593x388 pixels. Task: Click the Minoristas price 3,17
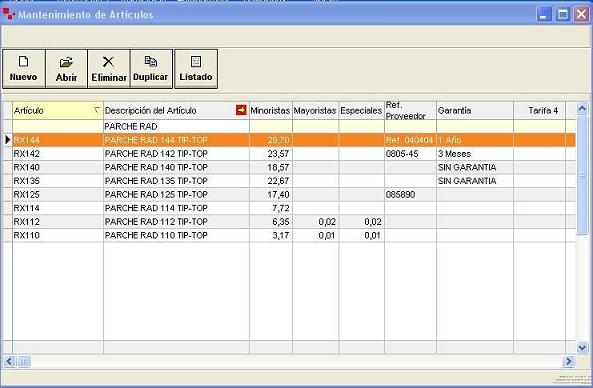pos(281,235)
